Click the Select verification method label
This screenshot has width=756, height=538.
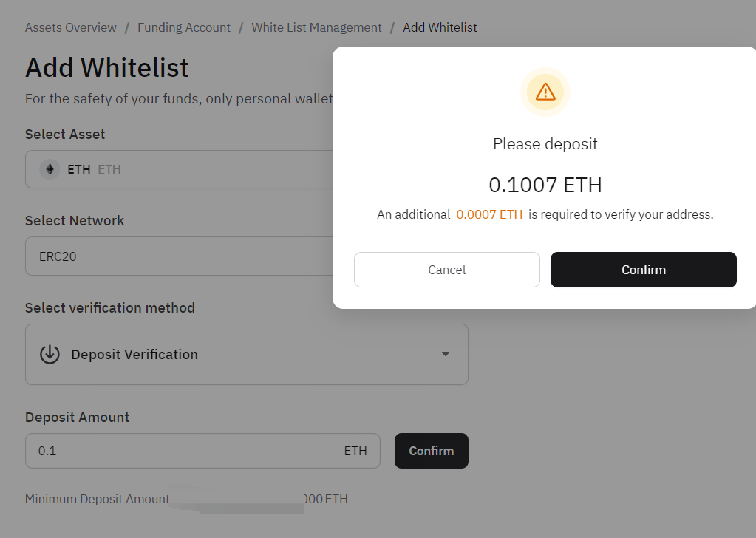pyautogui.click(x=110, y=307)
